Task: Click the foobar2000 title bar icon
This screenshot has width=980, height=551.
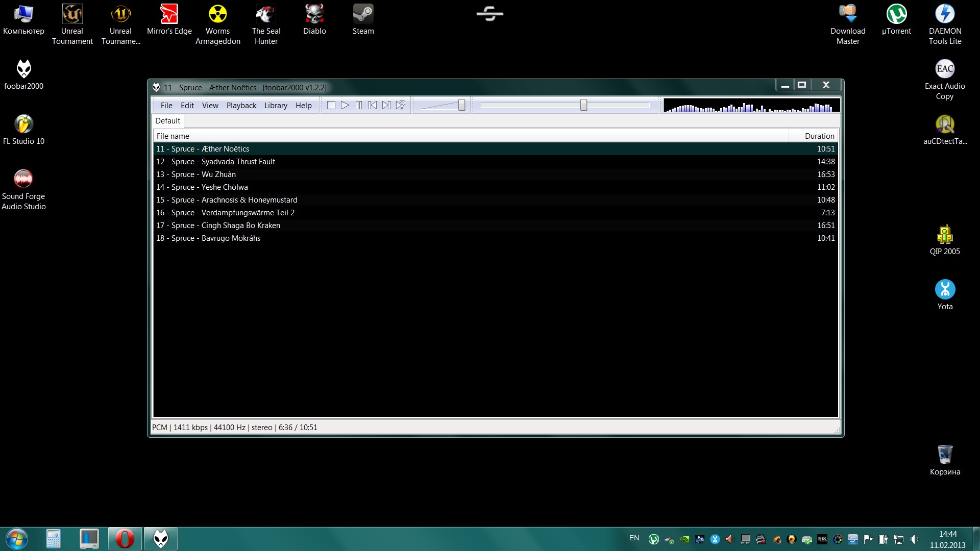Action: [x=156, y=87]
